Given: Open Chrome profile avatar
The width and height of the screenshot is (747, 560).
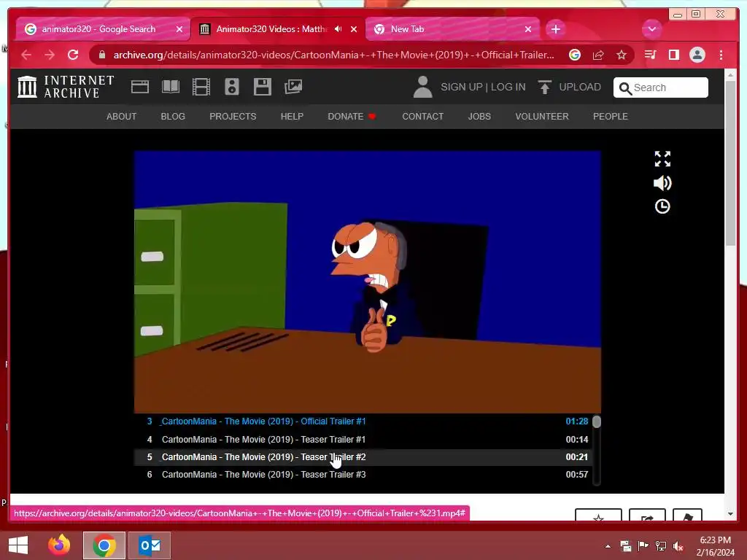Looking at the screenshot, I should point(697,55).
